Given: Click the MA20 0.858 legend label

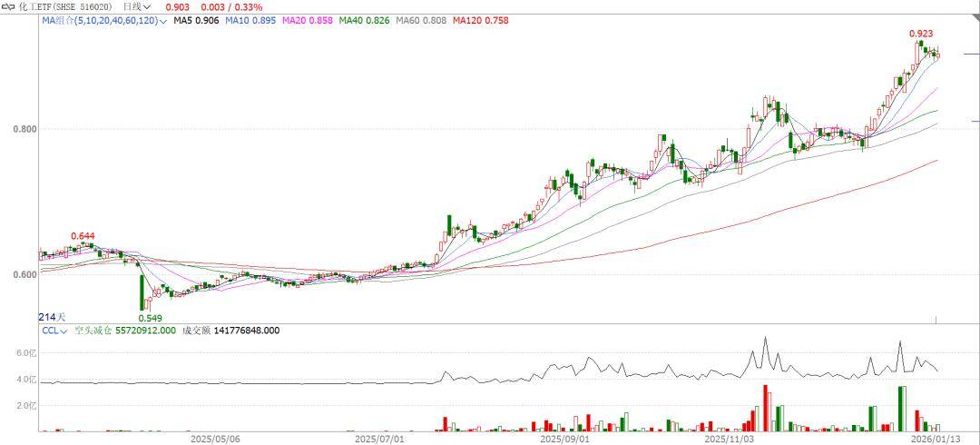Looking at the screenshot, I should (306, 20).
